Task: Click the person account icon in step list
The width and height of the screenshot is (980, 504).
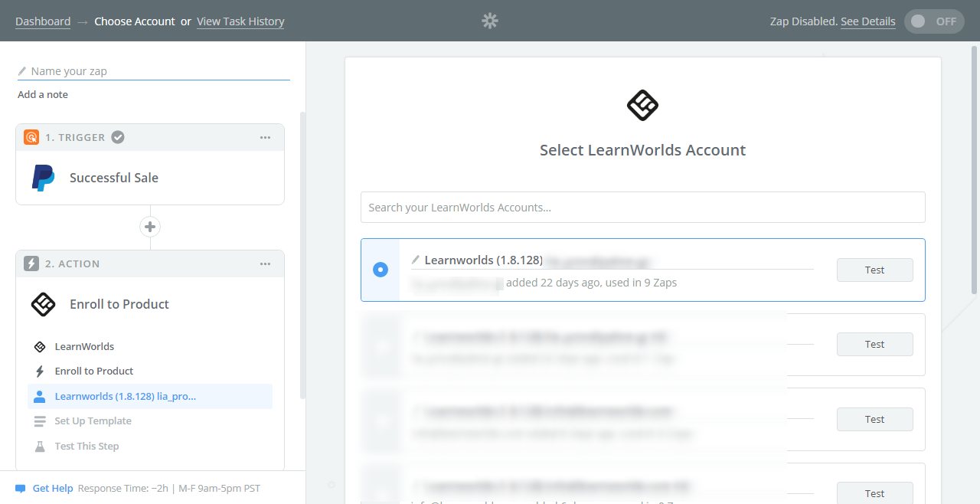Action: (40, 397)
